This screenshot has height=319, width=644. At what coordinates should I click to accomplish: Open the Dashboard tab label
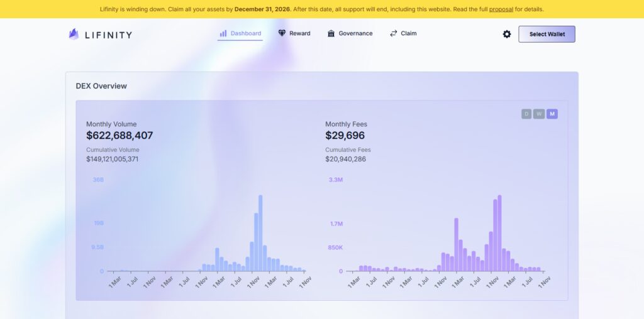[x=246, y=33]
